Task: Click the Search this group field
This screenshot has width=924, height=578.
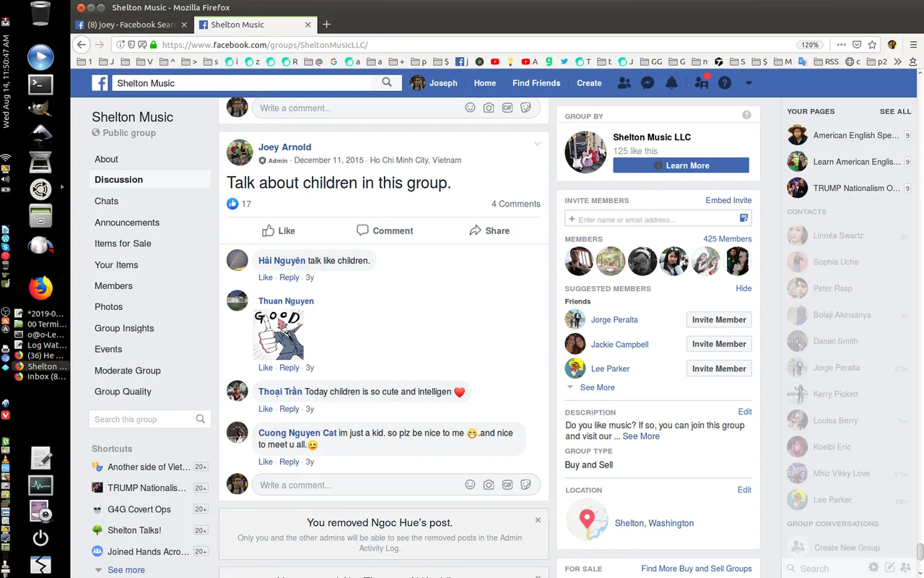Action: (x=150, y=419)
